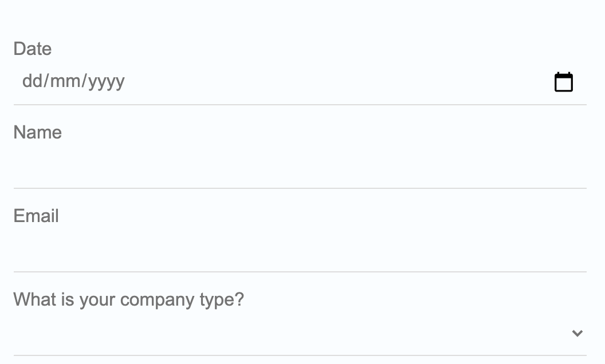This screenshot has width=605, height=364.
Task: Click first slash in the date placeholder
Action: click(x=46, y=81)
